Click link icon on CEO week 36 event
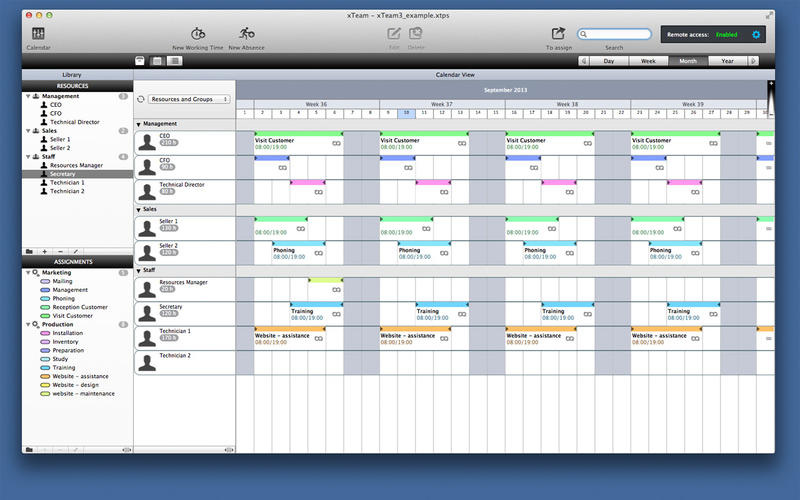This screenshot has width=800, height=500. click(336, 143)
